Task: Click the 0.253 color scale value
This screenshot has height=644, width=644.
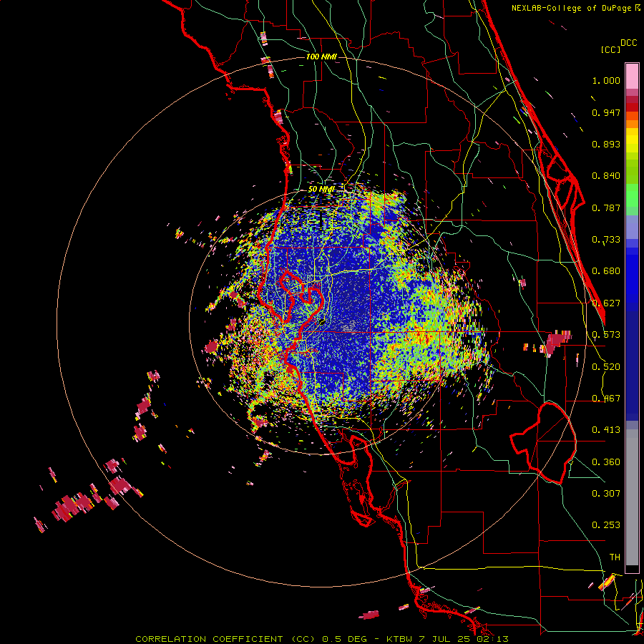Action: [x=606, y=525]
